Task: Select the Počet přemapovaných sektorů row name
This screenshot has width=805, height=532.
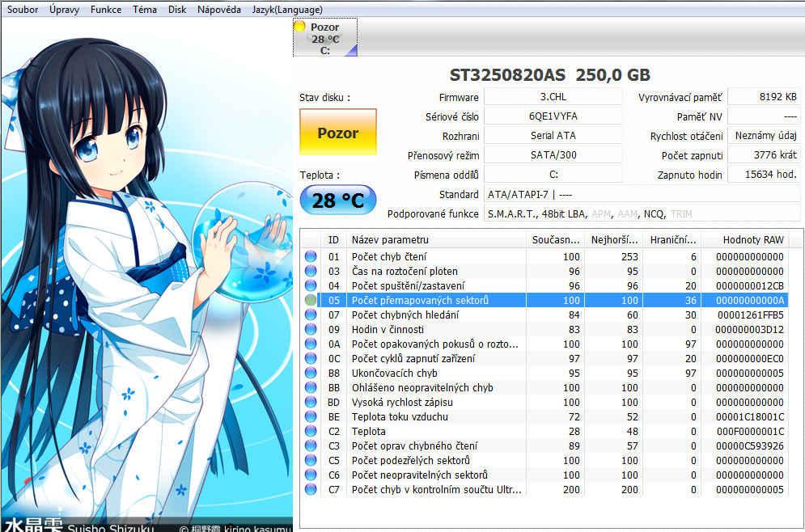Action: coord(420,300)
